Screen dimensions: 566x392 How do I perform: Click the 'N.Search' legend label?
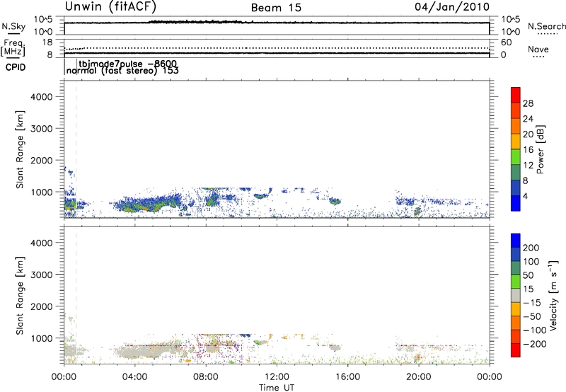click(x=547, y=26)
